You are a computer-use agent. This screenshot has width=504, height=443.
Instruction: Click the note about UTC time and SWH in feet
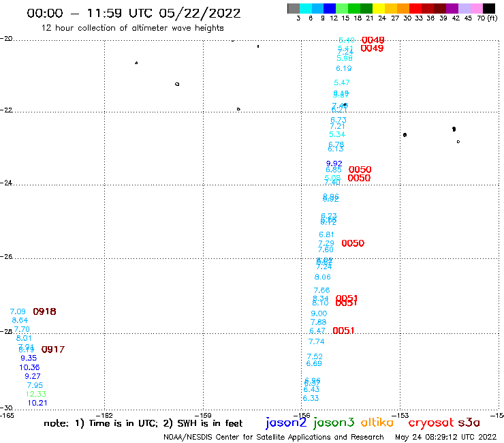tap(143, 423)
